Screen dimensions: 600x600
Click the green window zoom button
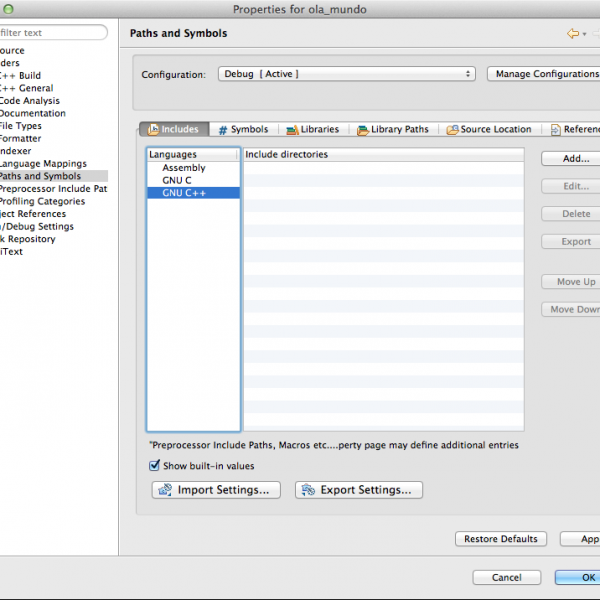click(8, 9)
